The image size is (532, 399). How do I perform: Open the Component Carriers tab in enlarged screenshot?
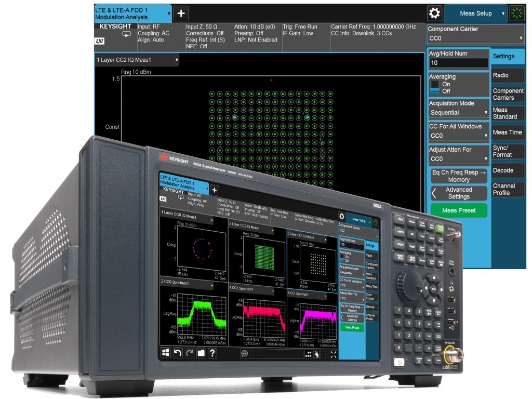point(508,95)
